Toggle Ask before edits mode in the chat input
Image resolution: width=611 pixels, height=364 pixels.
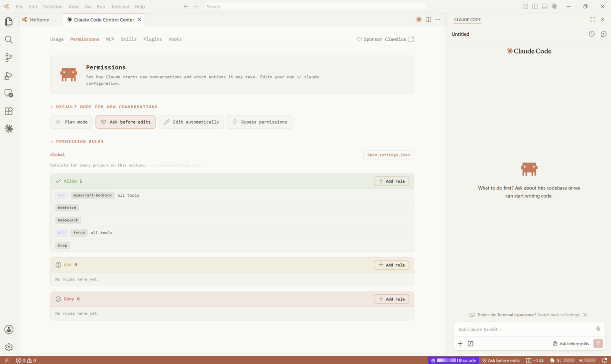point(570,343)
